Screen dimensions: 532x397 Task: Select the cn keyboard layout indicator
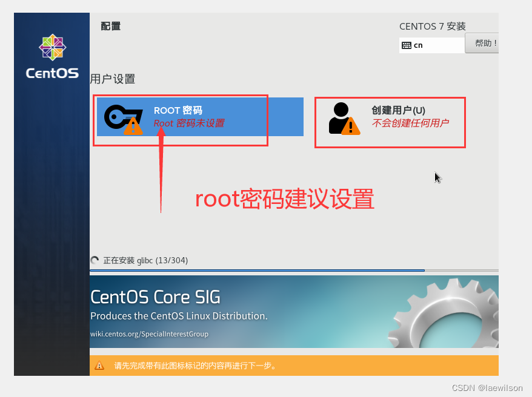pyautogui.click(x=432, y=45)
